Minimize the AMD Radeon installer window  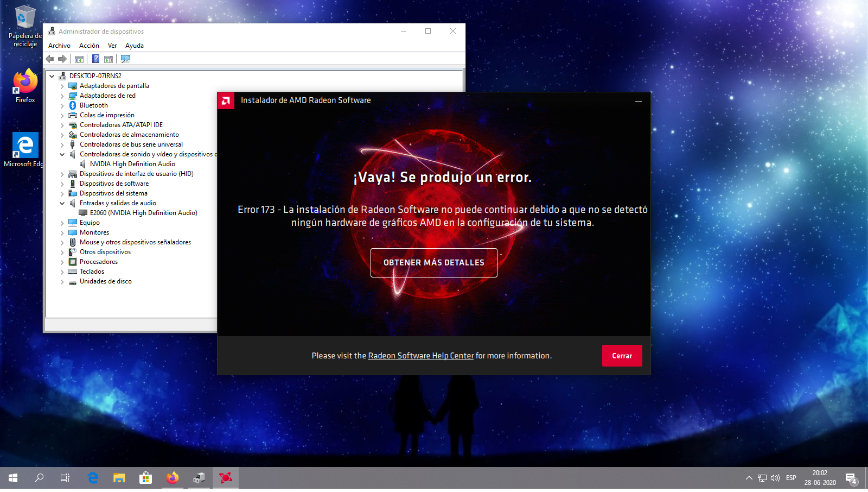pyautogui.click(x=639, y=101)
